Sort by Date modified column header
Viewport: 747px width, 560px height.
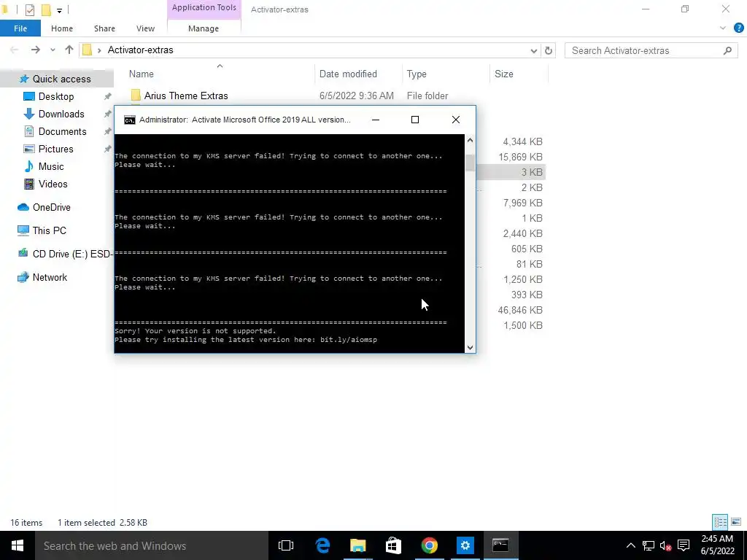(348, 74)
